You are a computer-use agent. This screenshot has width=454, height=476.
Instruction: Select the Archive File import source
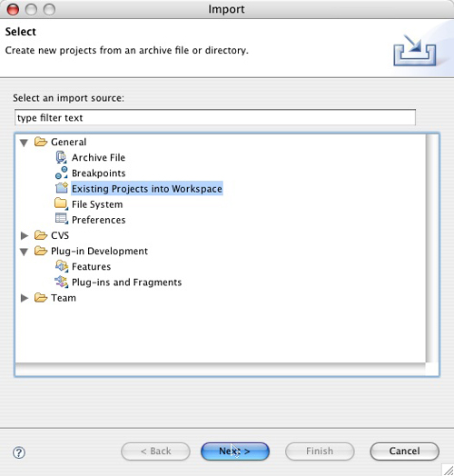point(98,157)
